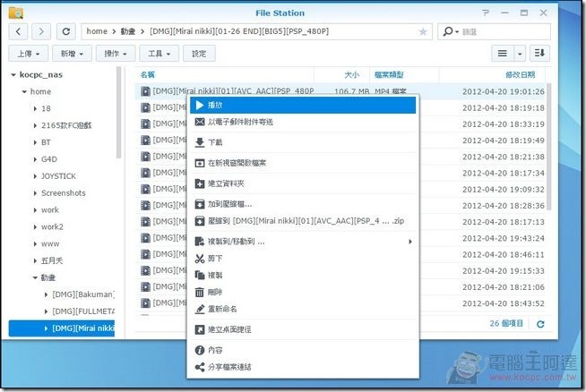The width and height of the screenshot is (586, 392).
Task: Open the 工具 dropdown menu
Action: click(x=159, y=54)
